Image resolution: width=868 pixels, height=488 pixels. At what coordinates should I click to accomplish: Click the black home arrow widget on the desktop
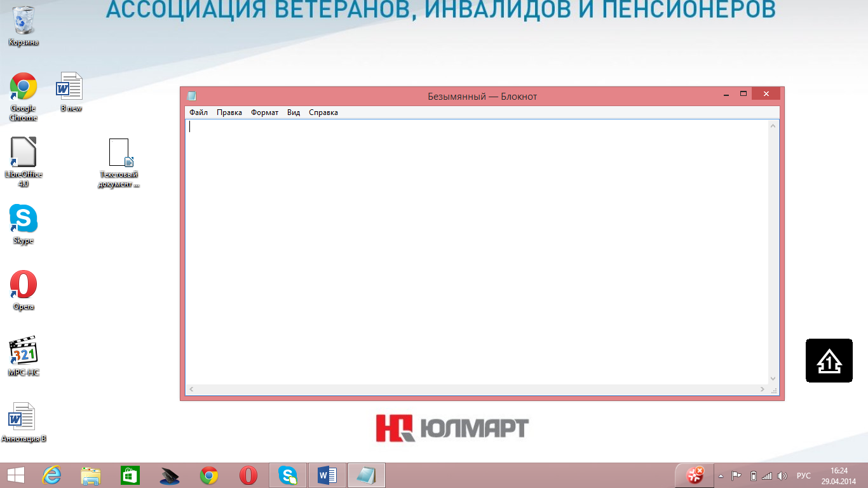(829, 360)
